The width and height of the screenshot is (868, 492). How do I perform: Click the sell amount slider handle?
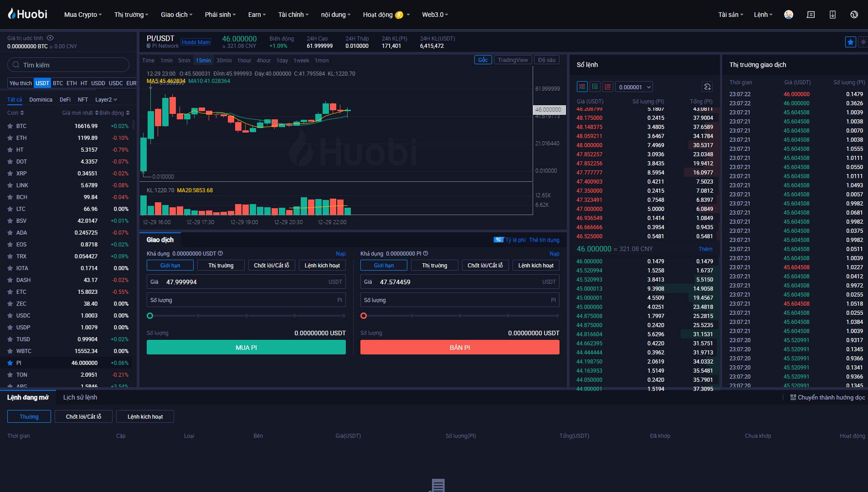364,316
